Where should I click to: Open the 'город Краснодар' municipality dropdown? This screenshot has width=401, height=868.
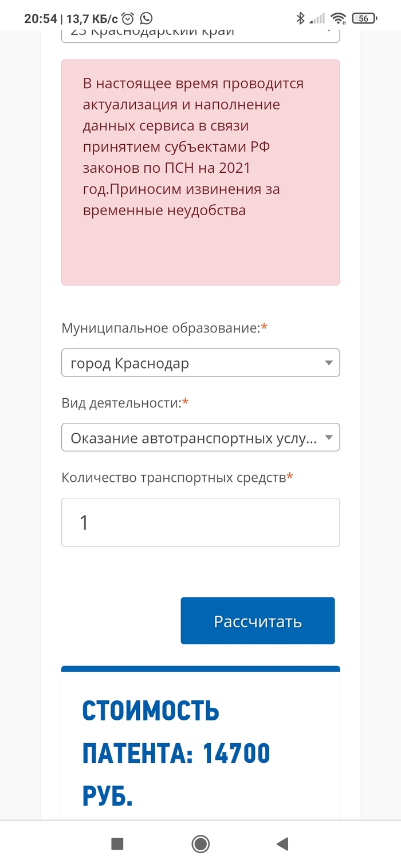pos(200,363)
